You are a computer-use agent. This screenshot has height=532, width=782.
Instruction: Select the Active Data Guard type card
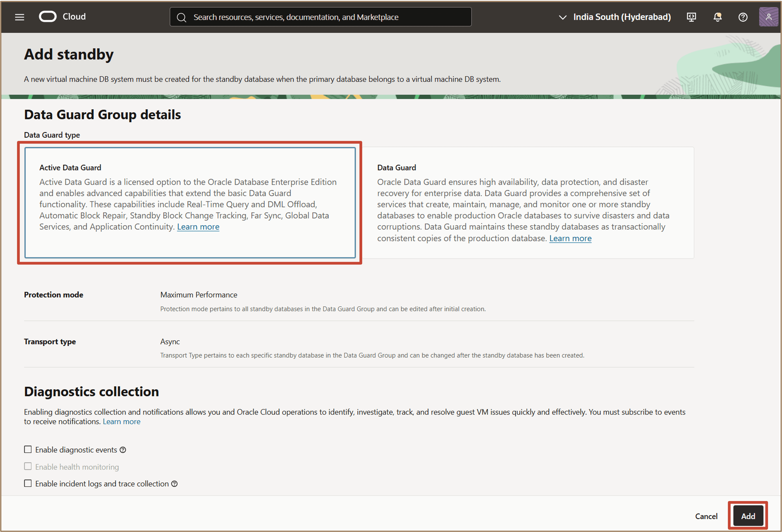[x=190, y=203]
